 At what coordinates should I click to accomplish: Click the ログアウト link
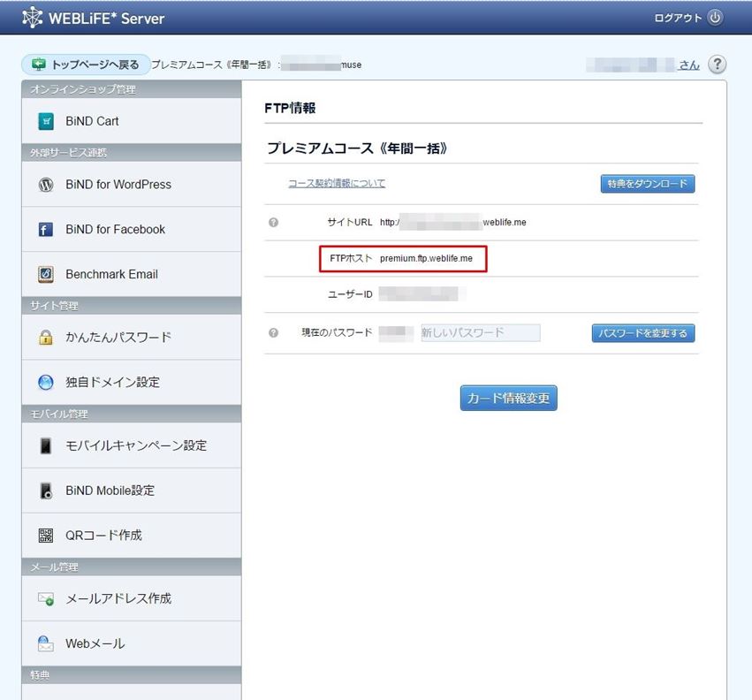tap(678, 18)
